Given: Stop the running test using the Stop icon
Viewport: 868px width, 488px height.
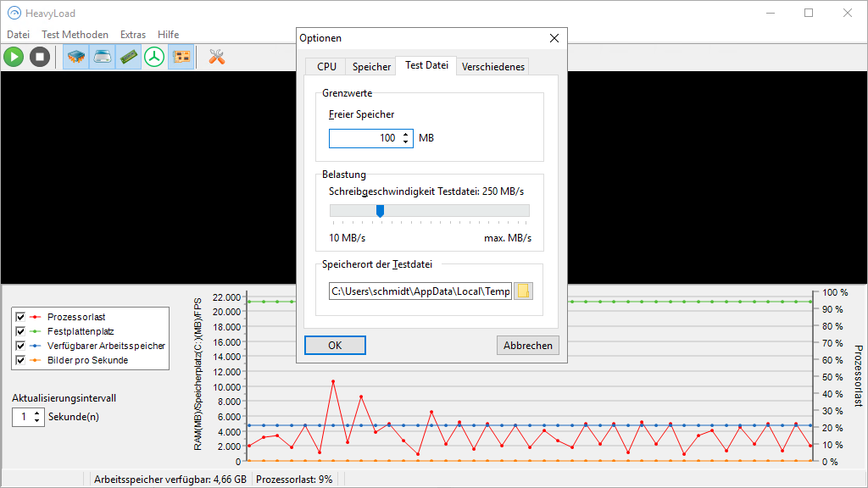Looking at the screenshot, I should [38, 57].
